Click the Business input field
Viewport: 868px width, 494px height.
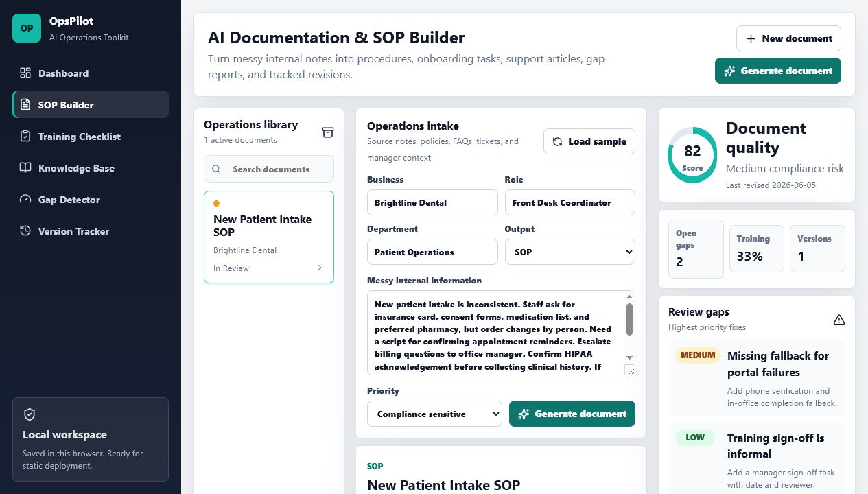point(432,202)
